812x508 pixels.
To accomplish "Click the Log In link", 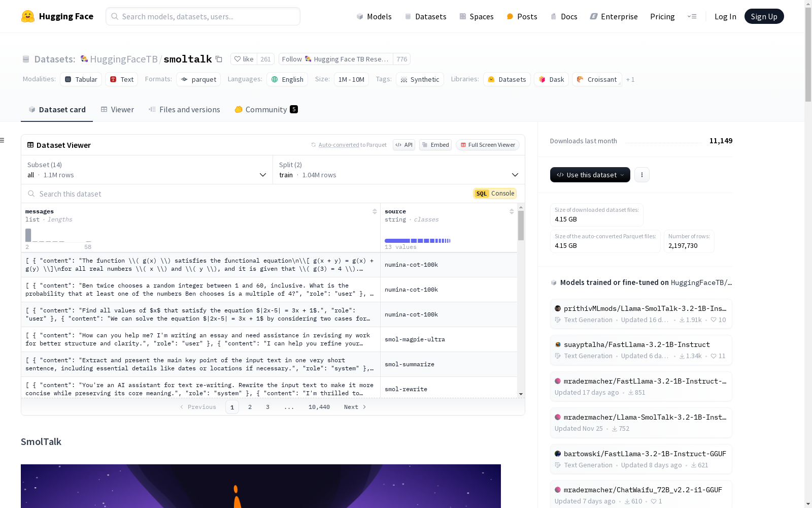I will click(x=725, y=16).
